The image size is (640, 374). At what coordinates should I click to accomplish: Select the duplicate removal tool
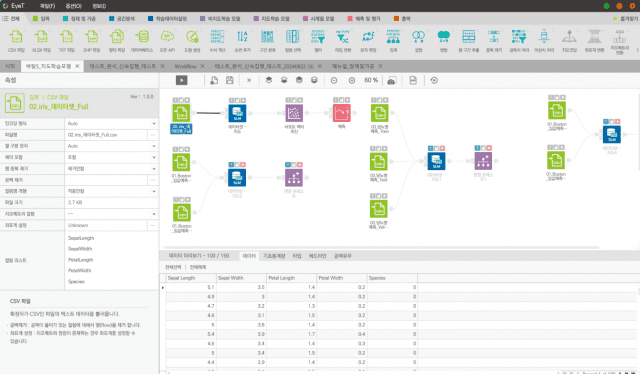pyautogui.click(x=494, y=41)
